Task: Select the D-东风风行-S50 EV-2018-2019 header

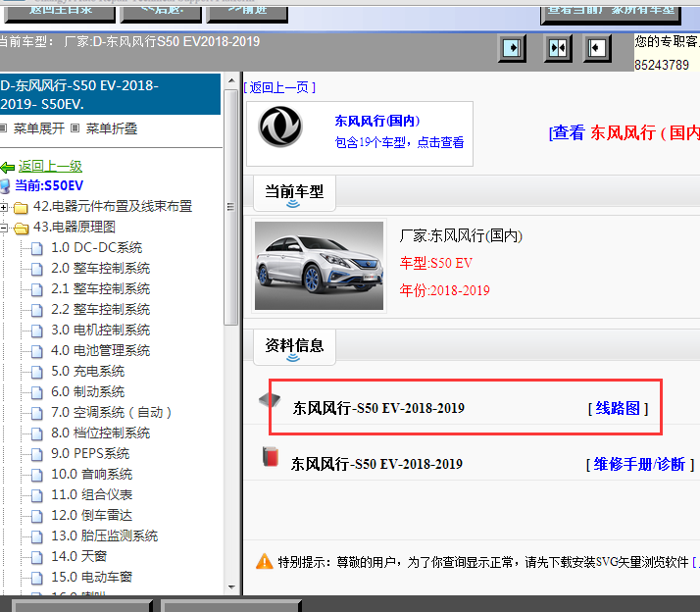Action: click(110, 94)
